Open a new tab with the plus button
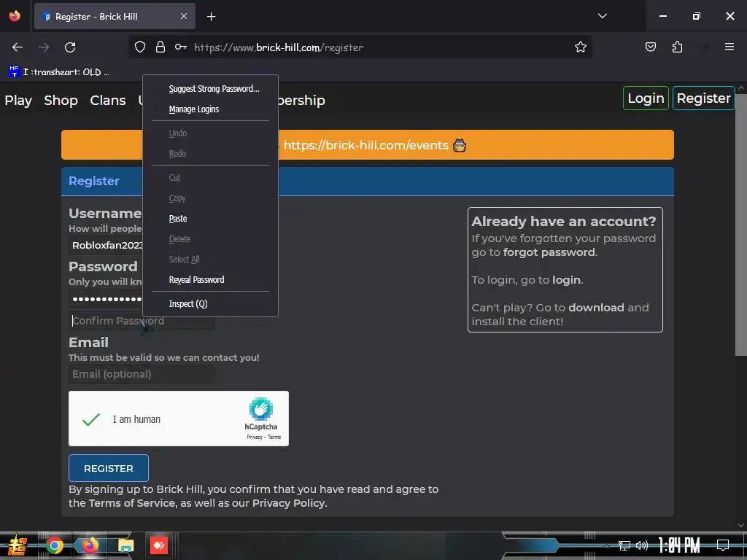Image resolution: width=747 pixels, height=560 pixels. (211, 17)
